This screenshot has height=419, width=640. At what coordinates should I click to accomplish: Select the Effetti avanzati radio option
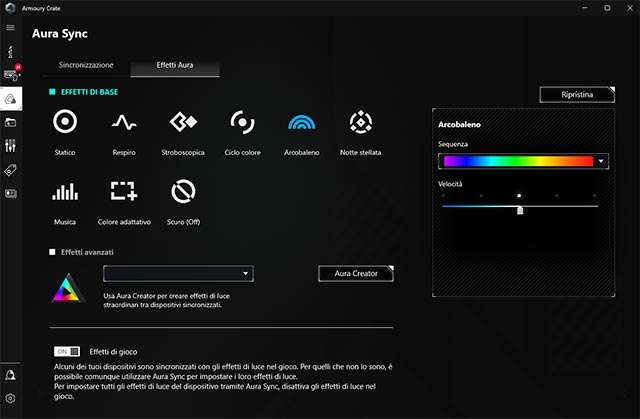click(x=52, y=252)
